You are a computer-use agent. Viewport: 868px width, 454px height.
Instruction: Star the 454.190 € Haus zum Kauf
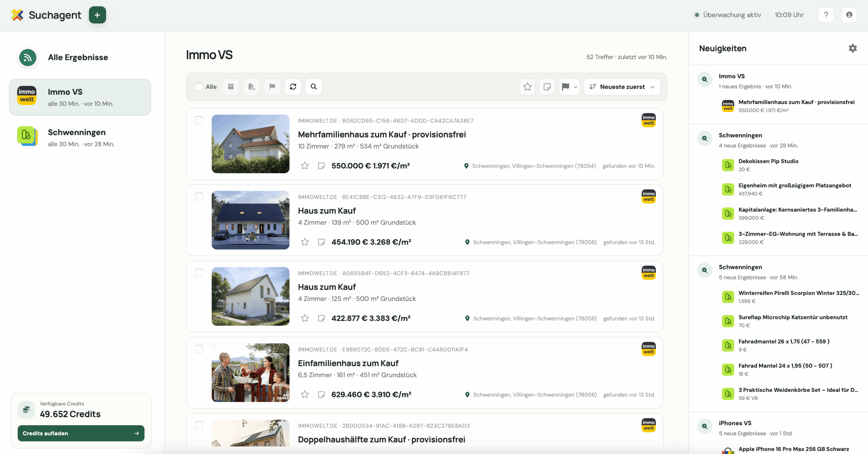tap(305, 242)
